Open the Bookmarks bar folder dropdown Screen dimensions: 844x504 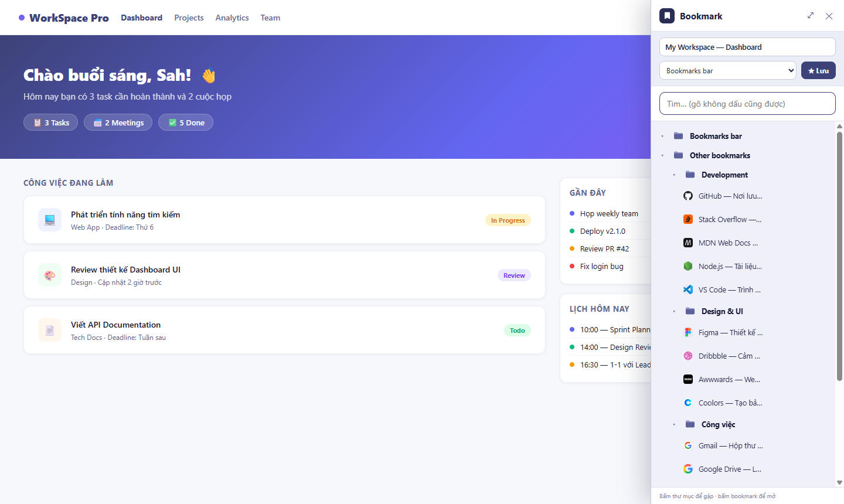pyautogui.click(x=728, y=70)
